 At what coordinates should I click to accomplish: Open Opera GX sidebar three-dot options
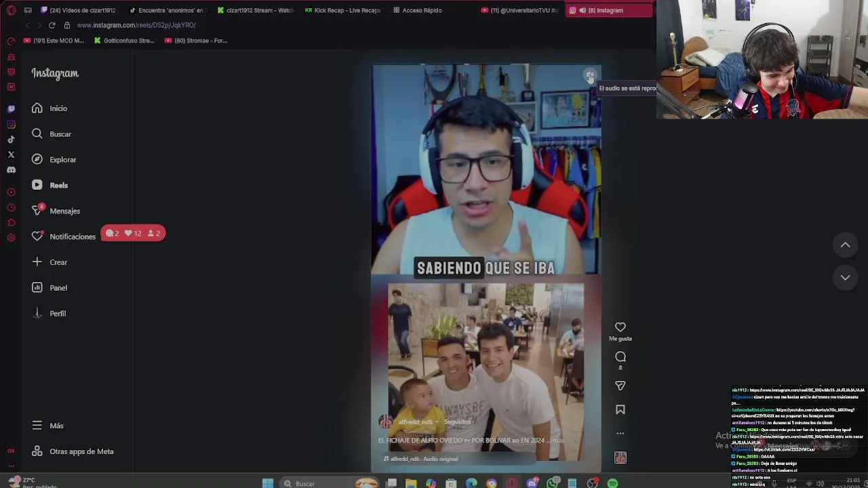coord(11,466)
